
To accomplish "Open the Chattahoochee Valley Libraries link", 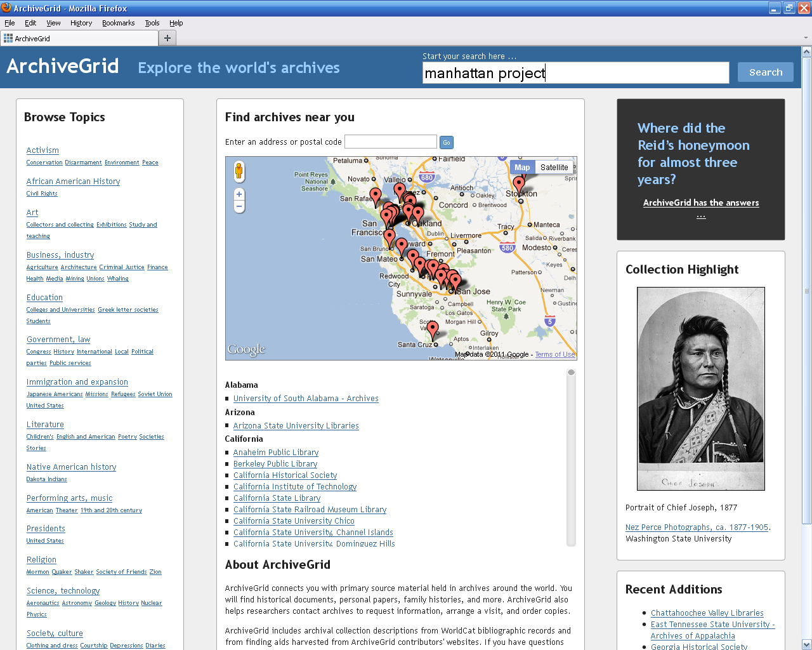I will (x=707, y=613).
